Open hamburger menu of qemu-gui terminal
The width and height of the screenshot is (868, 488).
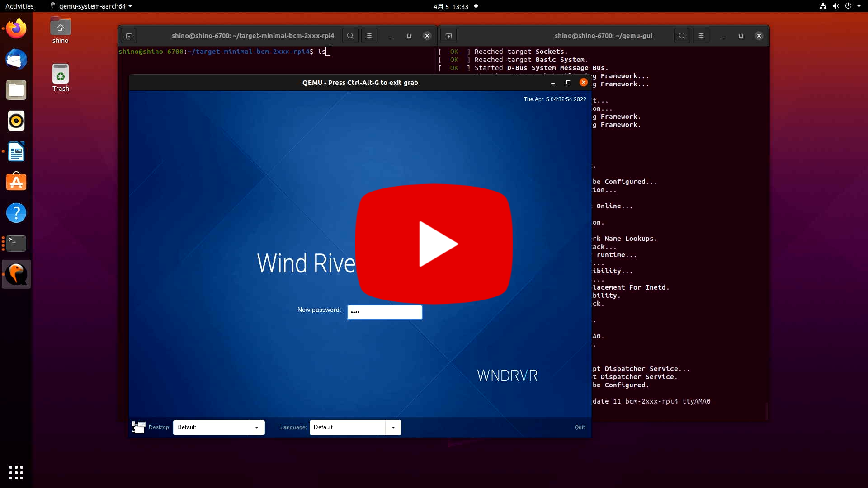[x=701, y=36]
